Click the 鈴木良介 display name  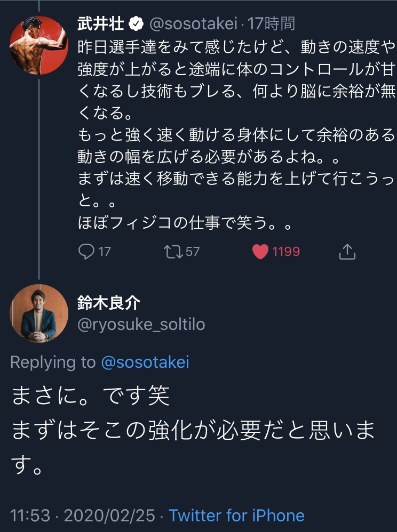click(x=109, y=303)
